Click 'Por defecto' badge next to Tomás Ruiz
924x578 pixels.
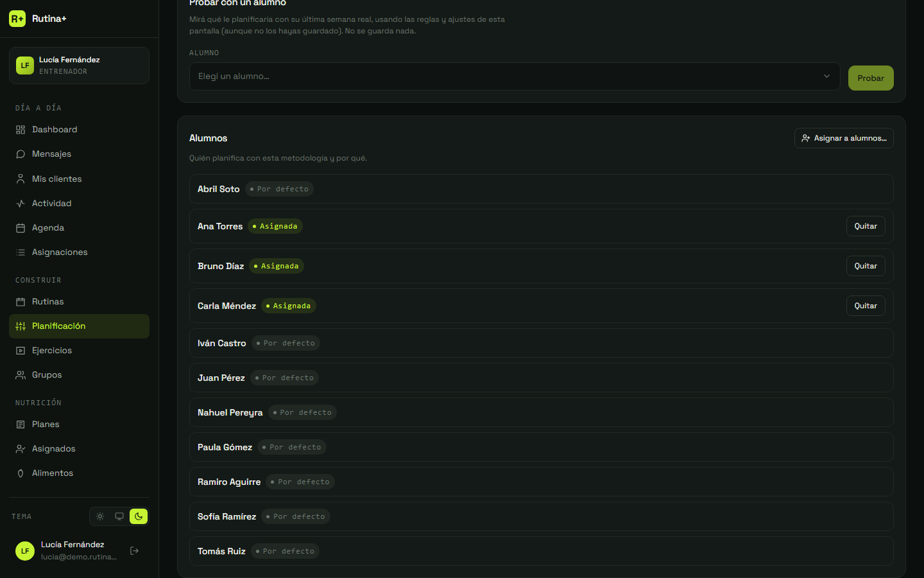pyautogui.click(x=286, y=551)
